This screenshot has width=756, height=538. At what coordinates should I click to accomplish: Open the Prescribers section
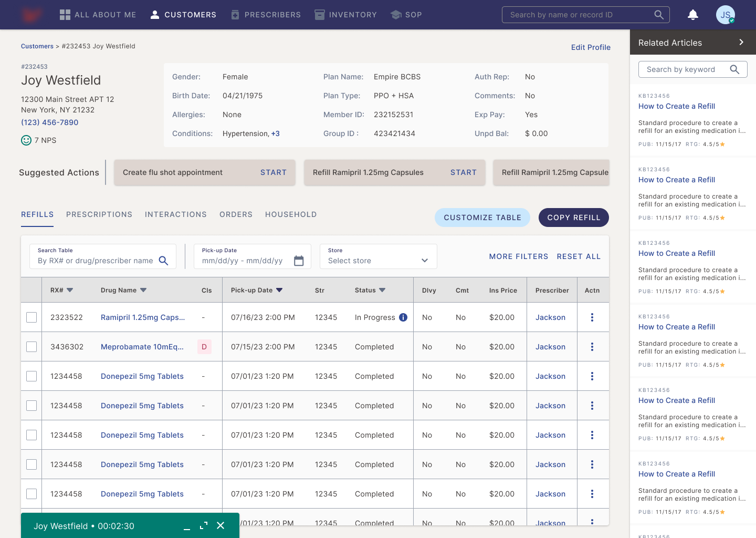(x=266, y=15)
